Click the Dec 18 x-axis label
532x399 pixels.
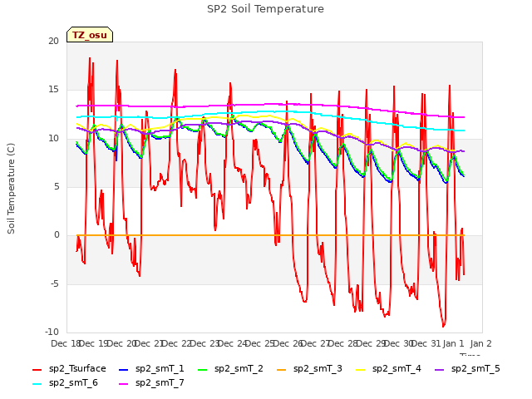(x=66, y=343)
